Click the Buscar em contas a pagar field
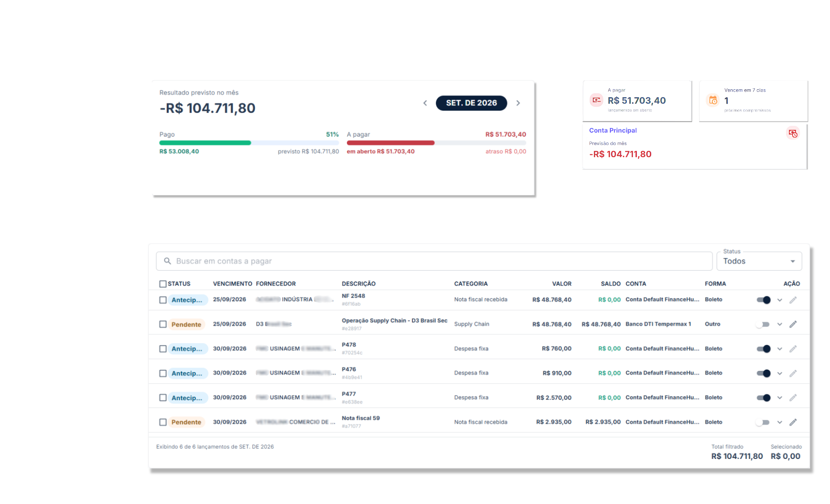This screenshot has height=504, width=830. [x=434, y=261]
